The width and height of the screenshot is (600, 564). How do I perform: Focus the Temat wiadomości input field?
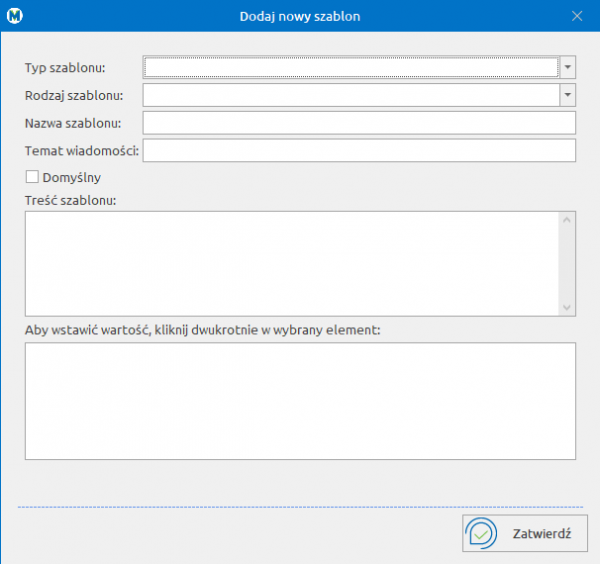[x=359, y=150]
